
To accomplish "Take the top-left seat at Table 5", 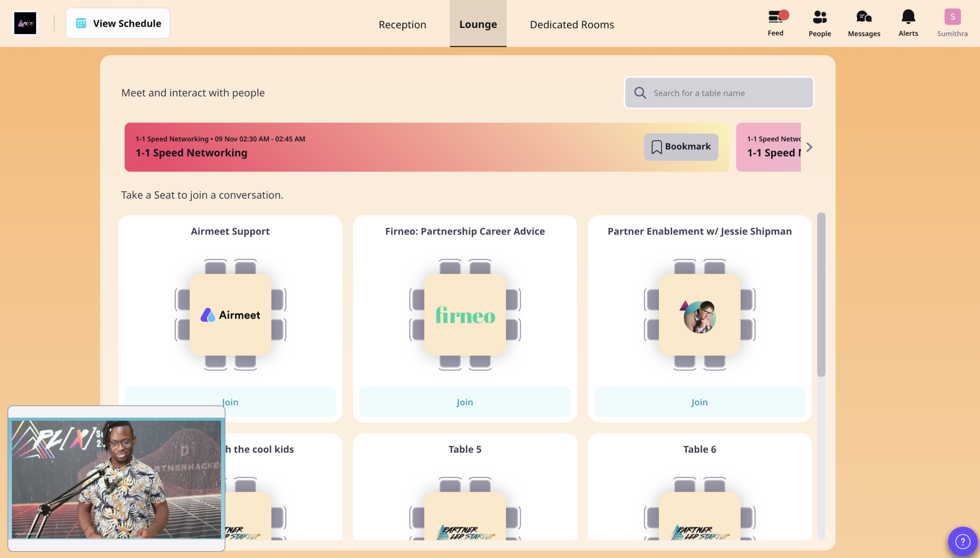I will 450,485.
